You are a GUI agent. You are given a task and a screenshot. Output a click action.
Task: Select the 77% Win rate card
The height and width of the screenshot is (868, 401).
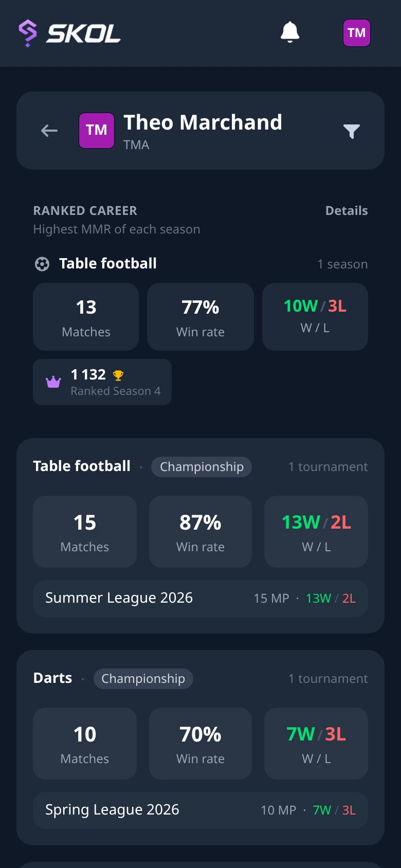tap(200, 317)
